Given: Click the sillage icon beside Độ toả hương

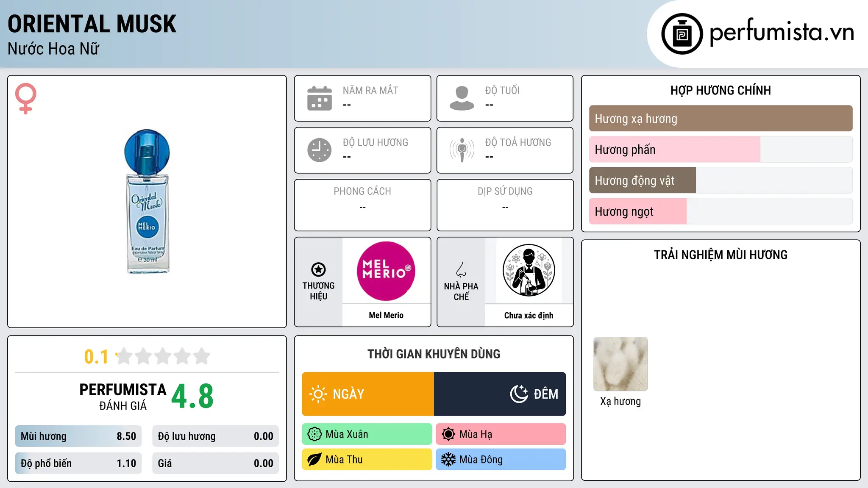Looking at the screenshot, I should (462, 150).
